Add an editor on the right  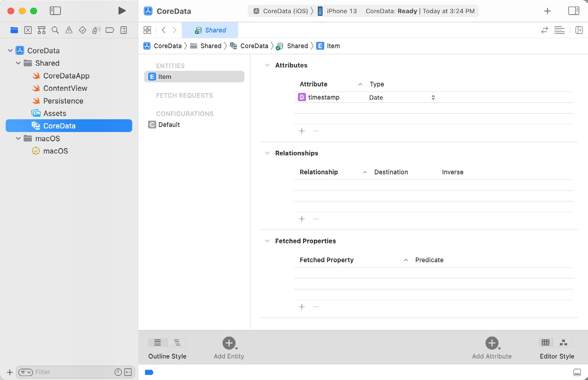[579, 30]
